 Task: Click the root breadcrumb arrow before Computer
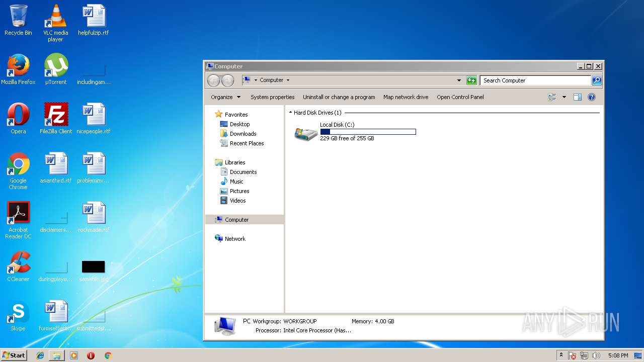[x=256, y=80]
